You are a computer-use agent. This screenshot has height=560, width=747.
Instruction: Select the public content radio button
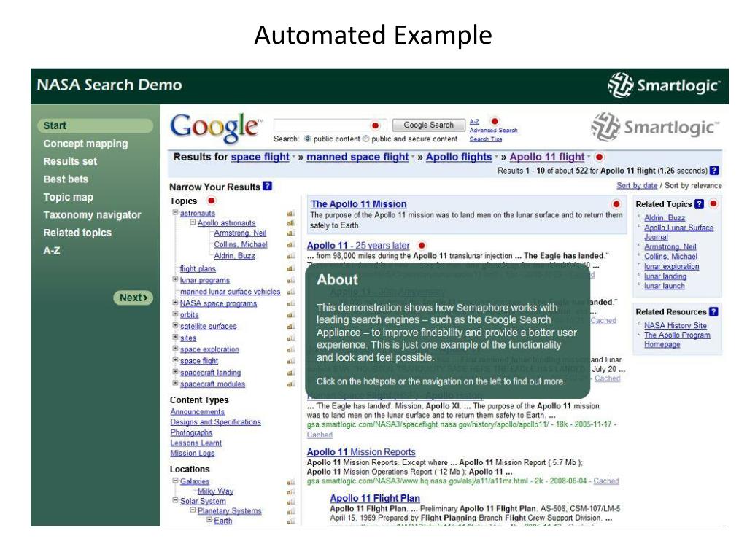(x=308, y=139)
